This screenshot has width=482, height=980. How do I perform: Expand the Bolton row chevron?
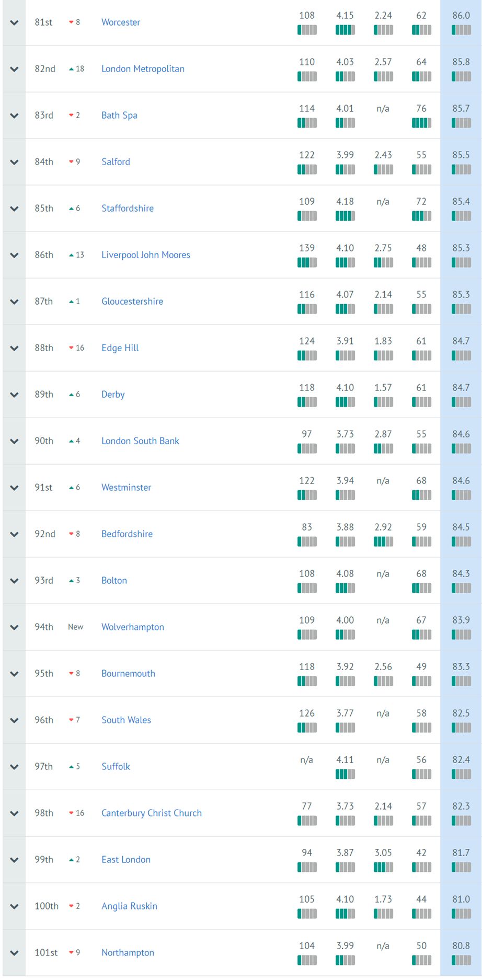14,581
